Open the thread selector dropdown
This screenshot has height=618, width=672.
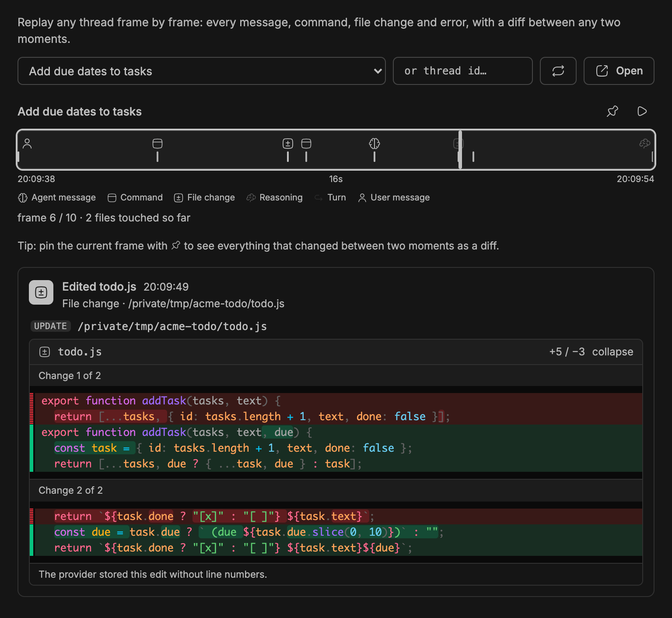pos(201,71)
